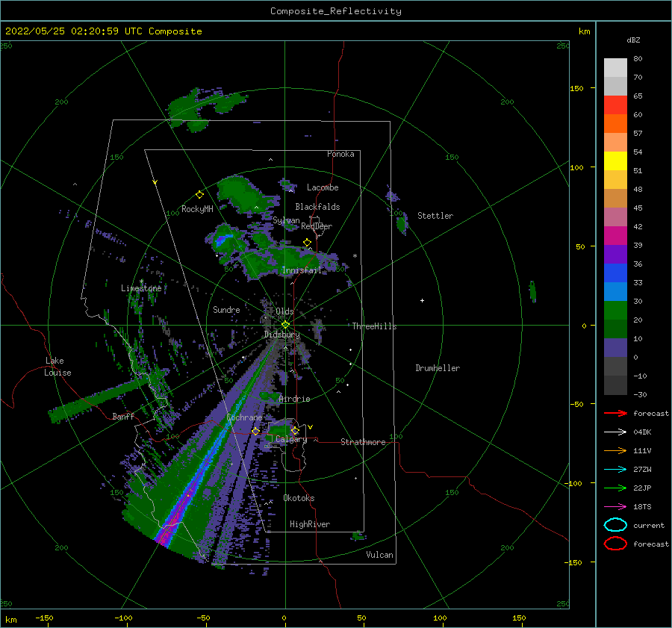Screen dimensions: 672x628
Task: Click the Cochrane label
Action: pos(244,417)
